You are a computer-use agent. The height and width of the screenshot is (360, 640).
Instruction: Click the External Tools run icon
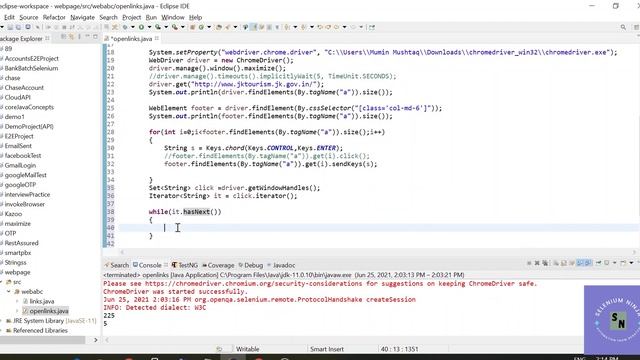(175, 27)
